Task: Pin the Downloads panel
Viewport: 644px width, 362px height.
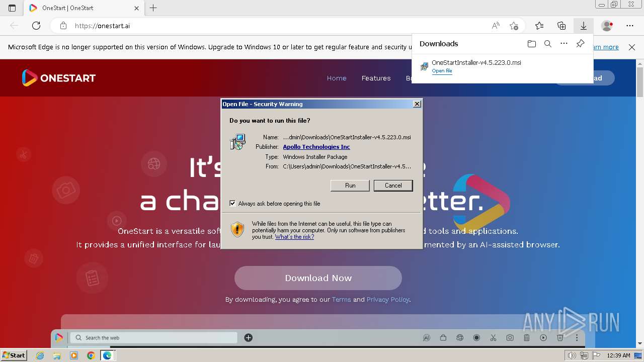Action: coord(580,44)
